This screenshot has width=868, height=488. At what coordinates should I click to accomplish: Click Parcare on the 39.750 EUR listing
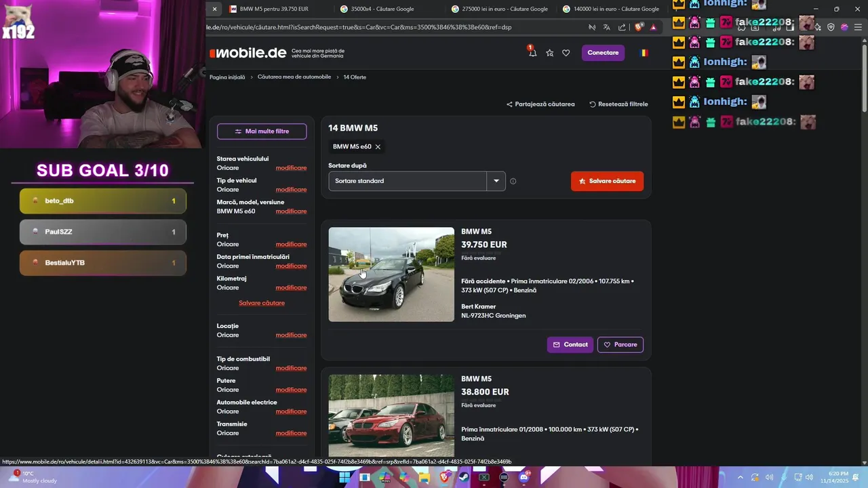pos(620,345)
